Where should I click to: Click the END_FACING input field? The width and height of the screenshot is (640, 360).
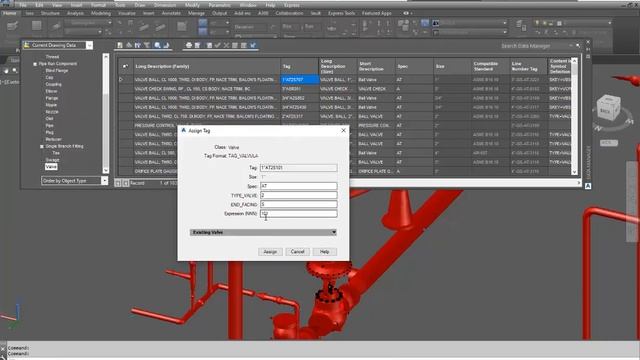point(298,204)
